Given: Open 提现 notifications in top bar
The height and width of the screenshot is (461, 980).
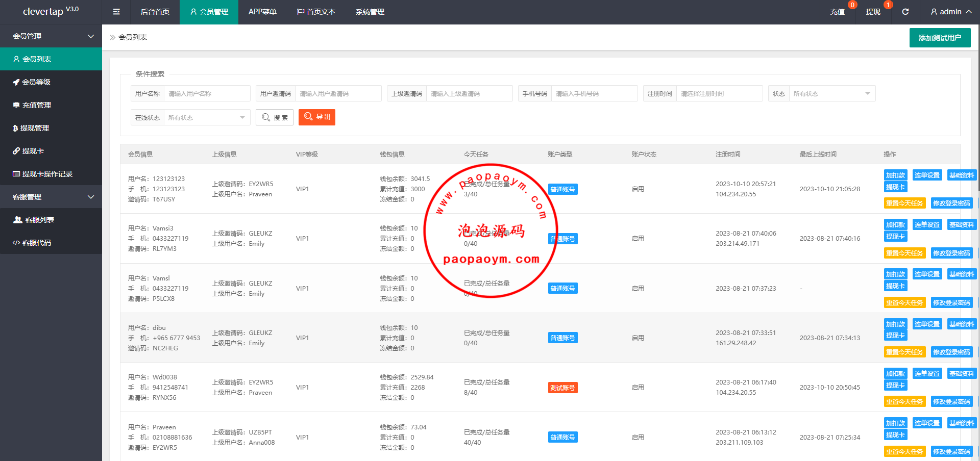Looking at the screenshot, I should pyautogui.click(x=873, y=12).
